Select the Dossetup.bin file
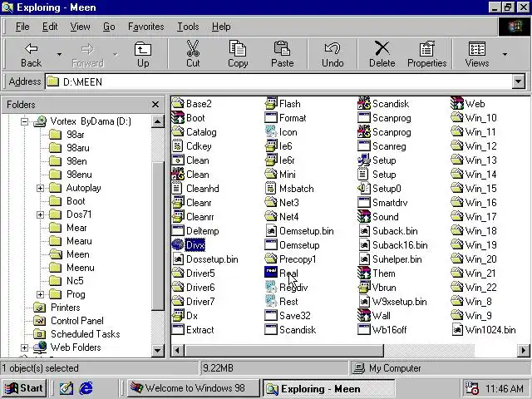Viewport: 532px width, 399px height. (x=205, y=259)
